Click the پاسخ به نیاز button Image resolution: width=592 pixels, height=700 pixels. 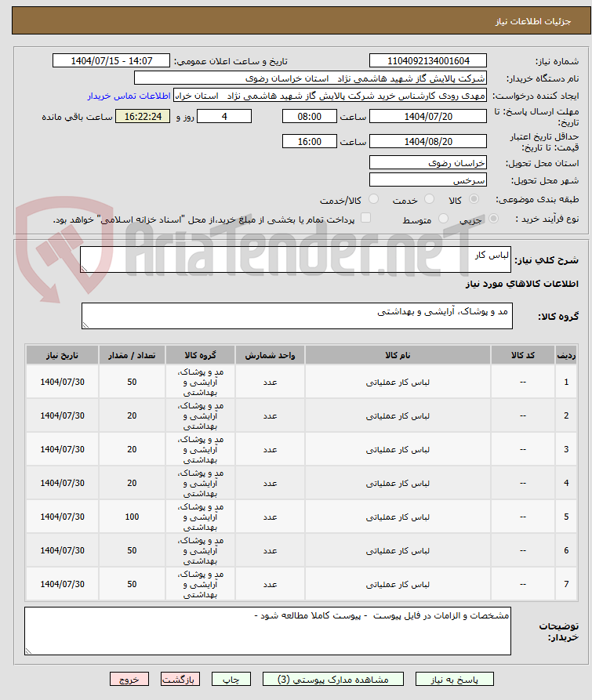pos(455,680)
